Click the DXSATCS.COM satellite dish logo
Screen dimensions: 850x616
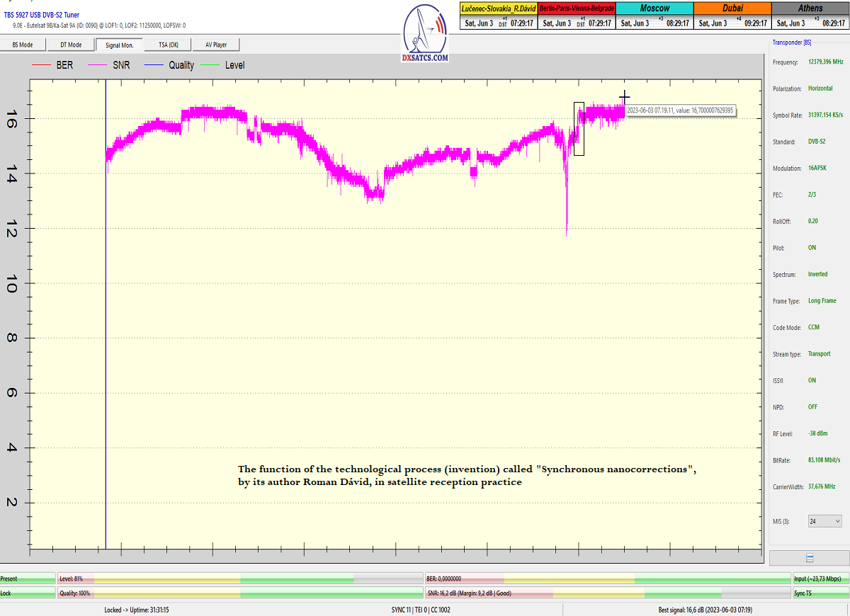click(x=425, y=35)
